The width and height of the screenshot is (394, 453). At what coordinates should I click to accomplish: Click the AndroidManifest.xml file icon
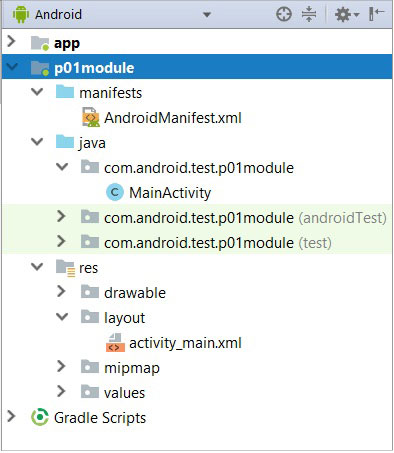(91, 117)
